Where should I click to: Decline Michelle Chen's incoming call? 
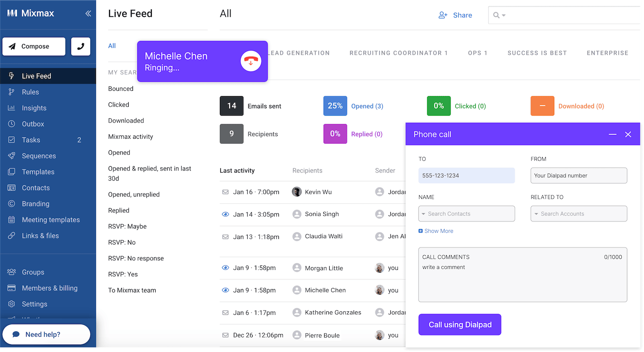click(x=251, y=61)
